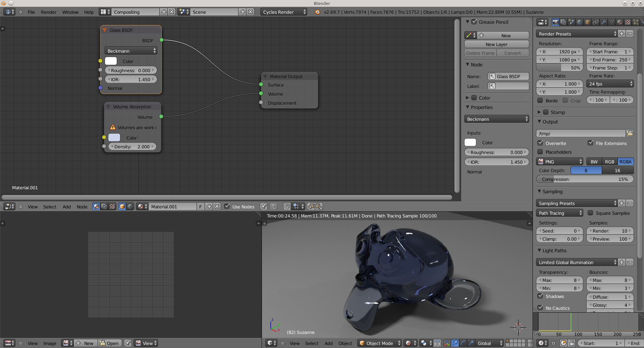Open the Path Tracing integrator dropdown
This screenshot has width=644, height=348.
pos(560,213)
